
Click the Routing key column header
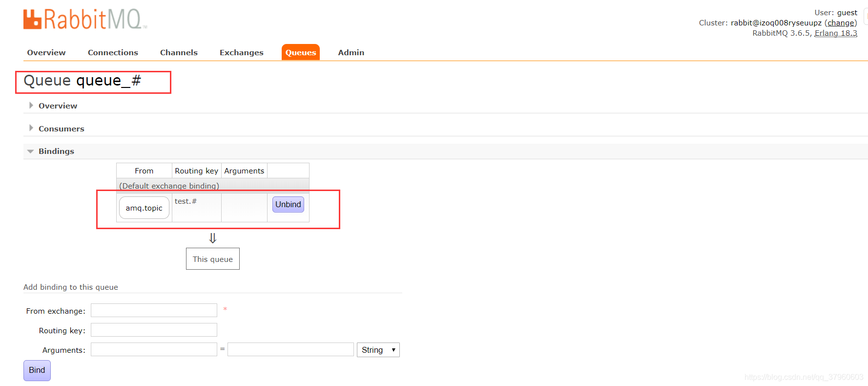[x=197, y=171]
